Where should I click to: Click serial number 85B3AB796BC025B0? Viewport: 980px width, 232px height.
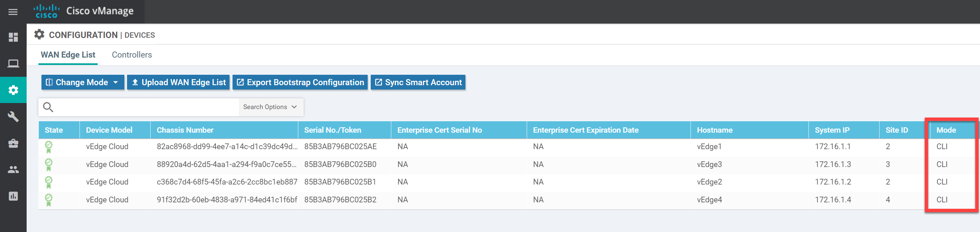coord(340,165)
